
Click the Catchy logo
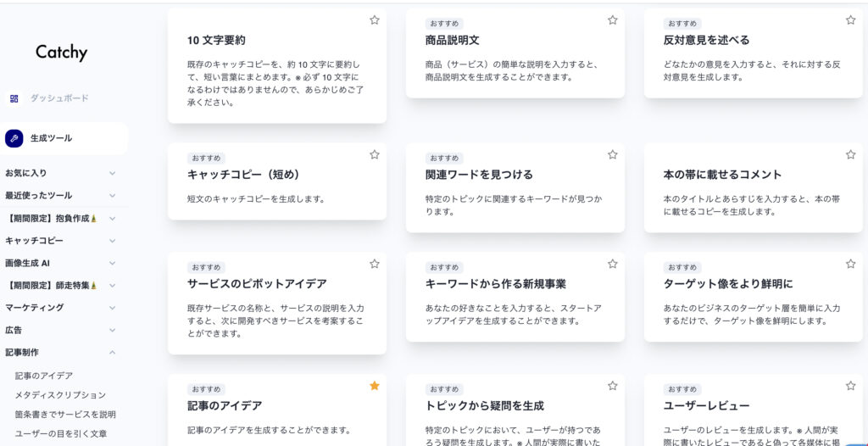point(61,53)
